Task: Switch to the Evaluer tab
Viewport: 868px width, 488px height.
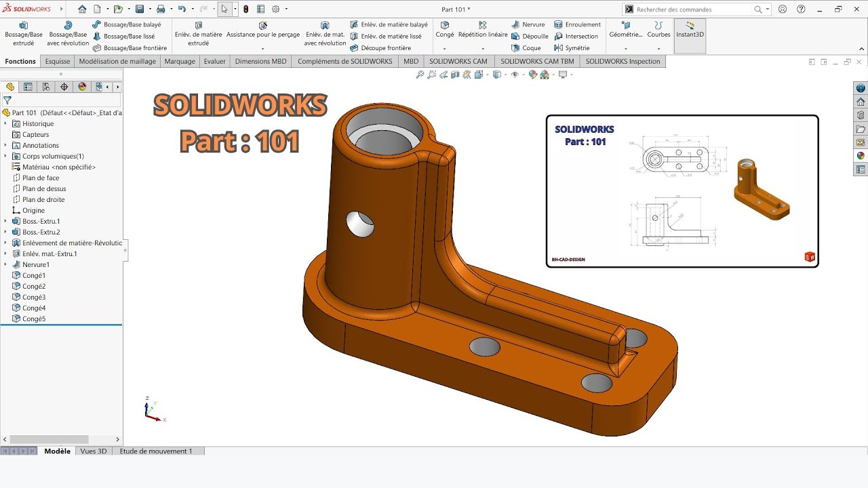Action: 215,61
